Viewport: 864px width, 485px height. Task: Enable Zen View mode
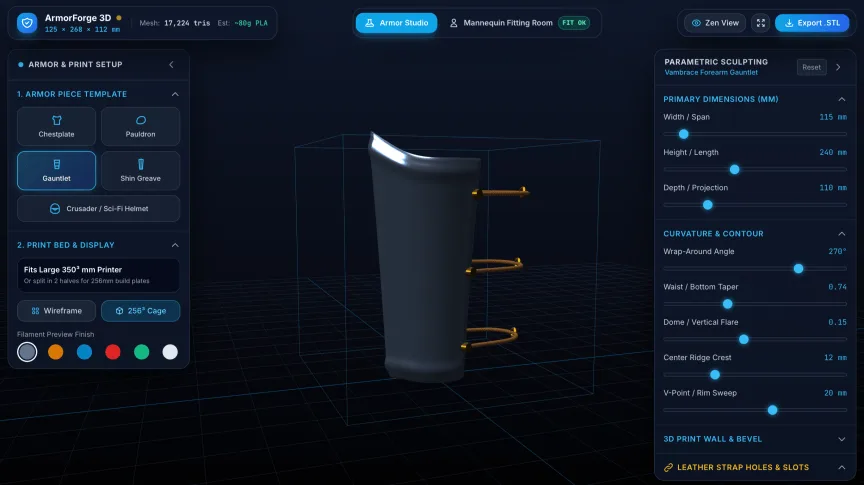715,23
